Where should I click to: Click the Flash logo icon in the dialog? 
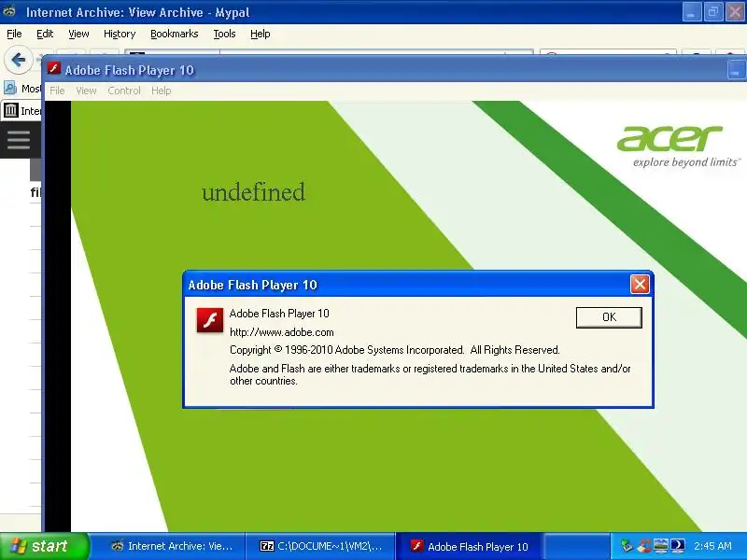tap(209, 320)
